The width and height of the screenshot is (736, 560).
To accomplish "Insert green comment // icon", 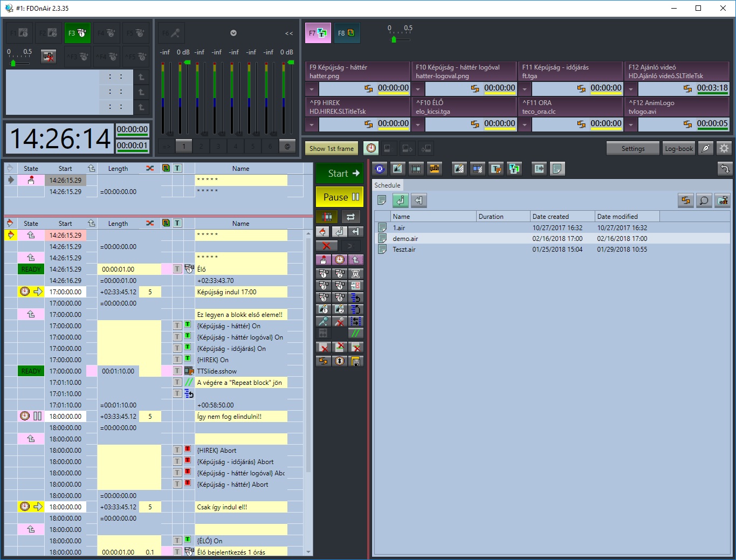I will [x=356, y=333].
